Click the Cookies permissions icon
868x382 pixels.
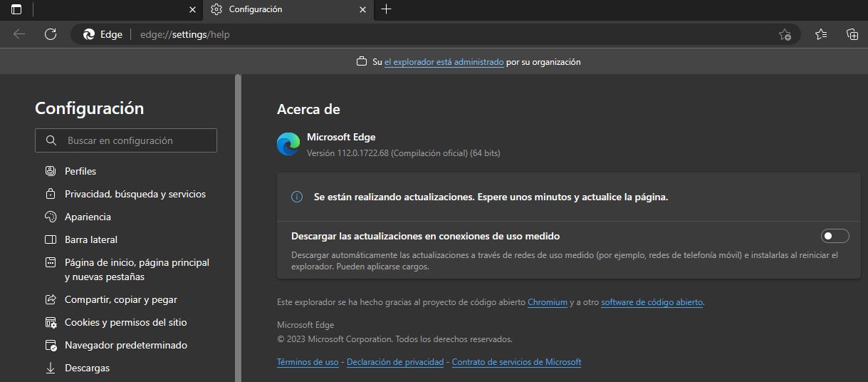tap(51, 322)
